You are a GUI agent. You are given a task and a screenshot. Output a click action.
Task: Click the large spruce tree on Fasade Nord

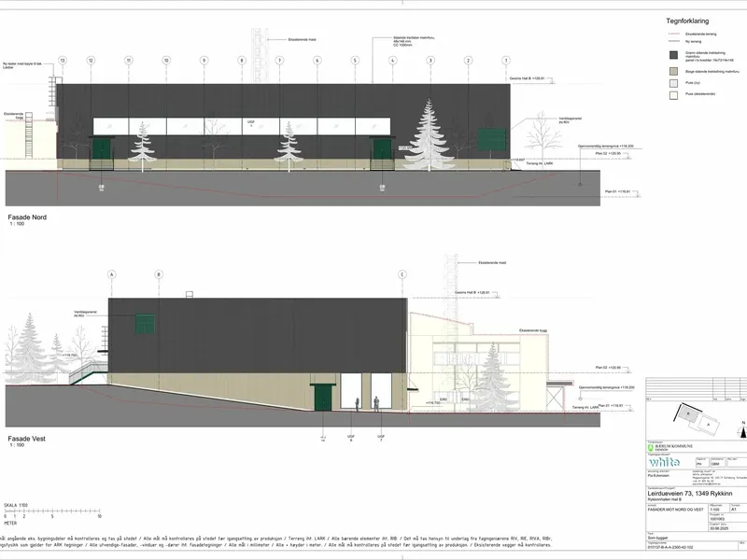point(430,134)
